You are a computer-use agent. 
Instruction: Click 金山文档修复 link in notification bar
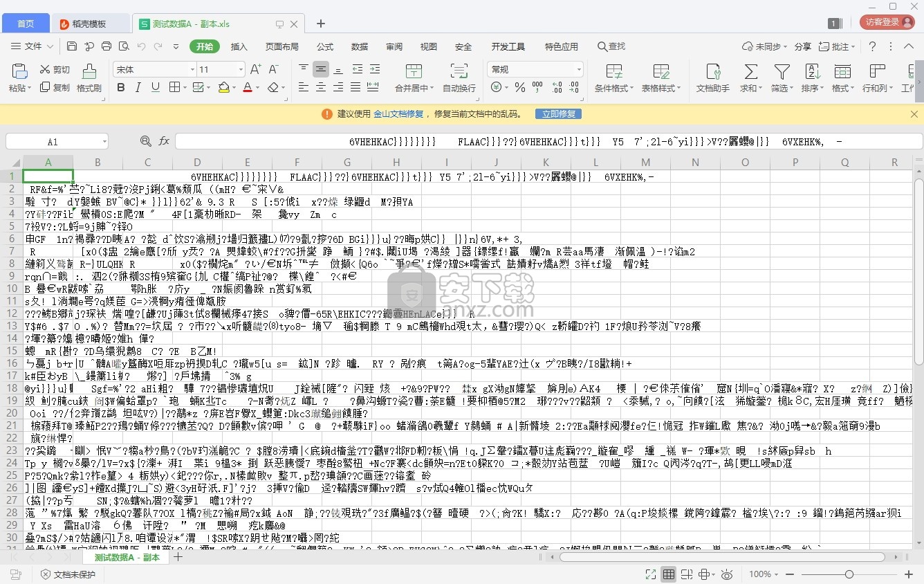[x=398, y=113]
